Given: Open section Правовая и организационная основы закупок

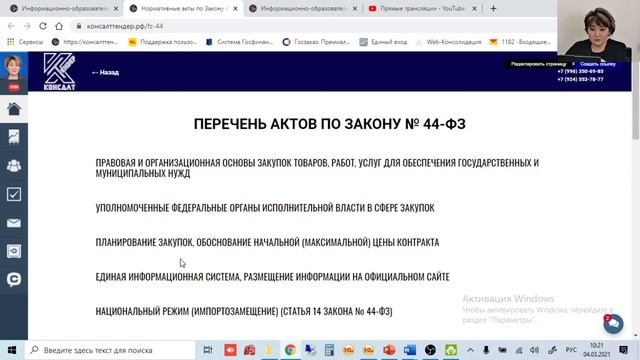Looking at the screenshot, I should 317,168.
